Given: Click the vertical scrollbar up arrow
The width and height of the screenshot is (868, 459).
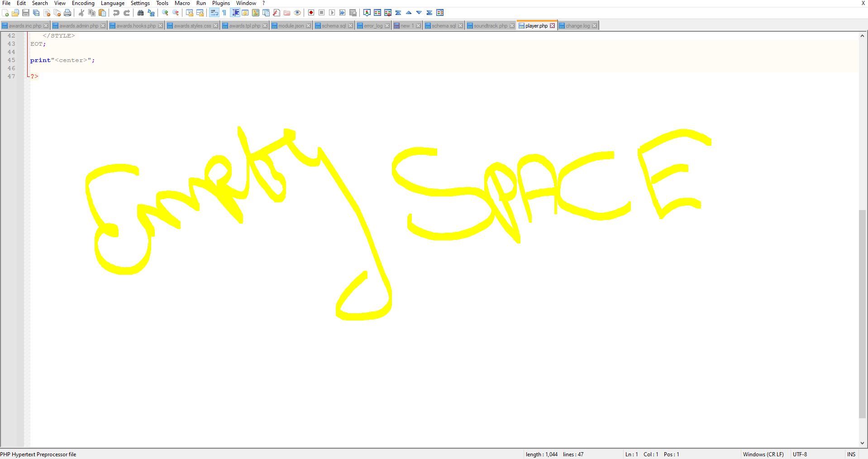Looking at the screenshot, I should pyautogui.click(x=862, y=36).
